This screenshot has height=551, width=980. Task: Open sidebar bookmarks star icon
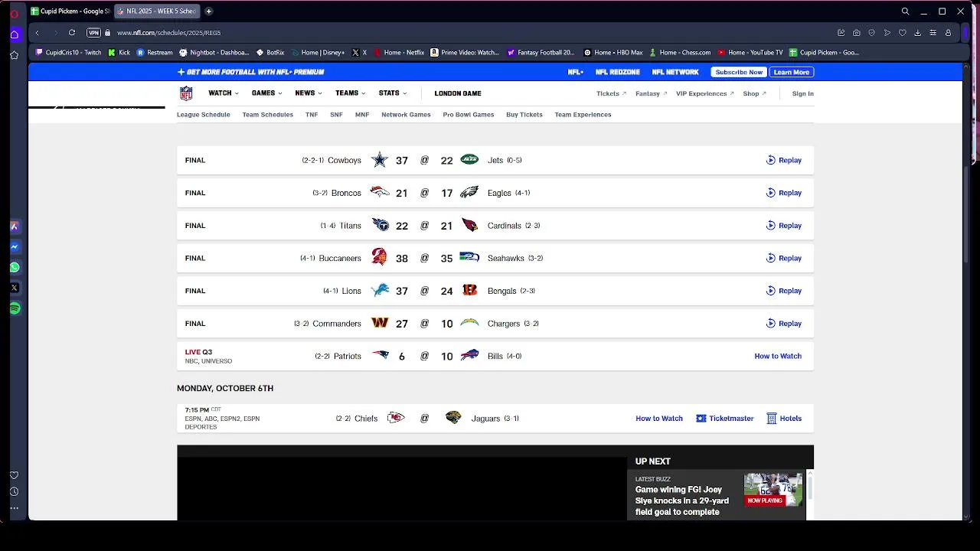coord(15,55)
